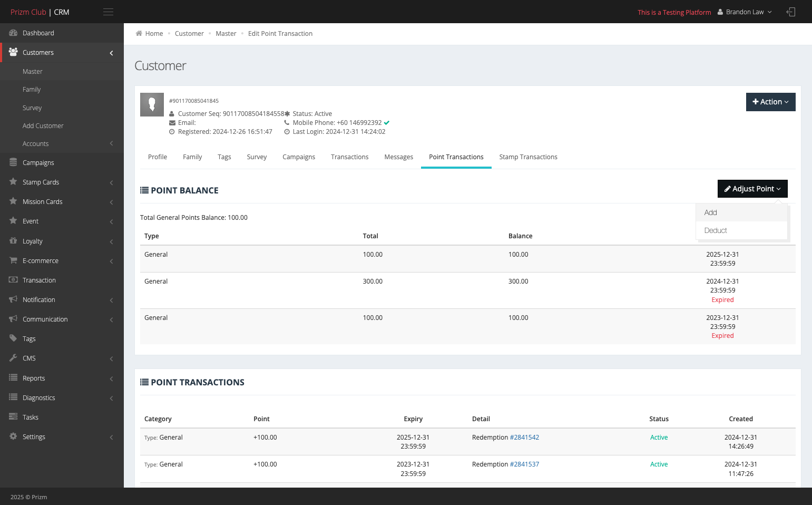Viewport: 812px width, 505px height.
Task: Open the Action dropdown button
Action: [x=770, y=102]
